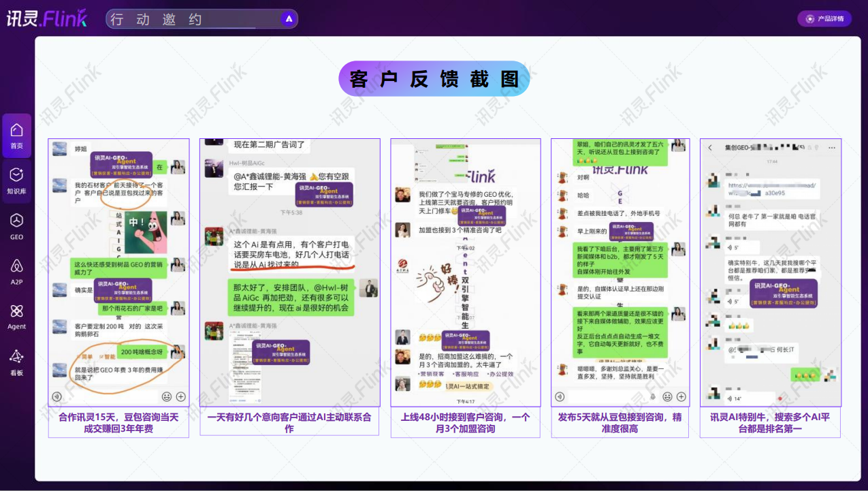Click plus icon in first chat screenshot
Viewport: 868px width, 491px height.
[x=181, y=396]
